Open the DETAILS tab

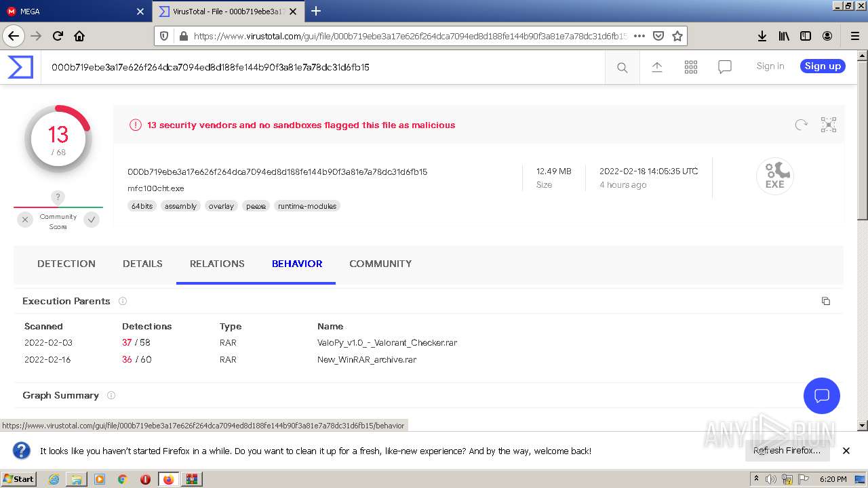click(142, 264)
